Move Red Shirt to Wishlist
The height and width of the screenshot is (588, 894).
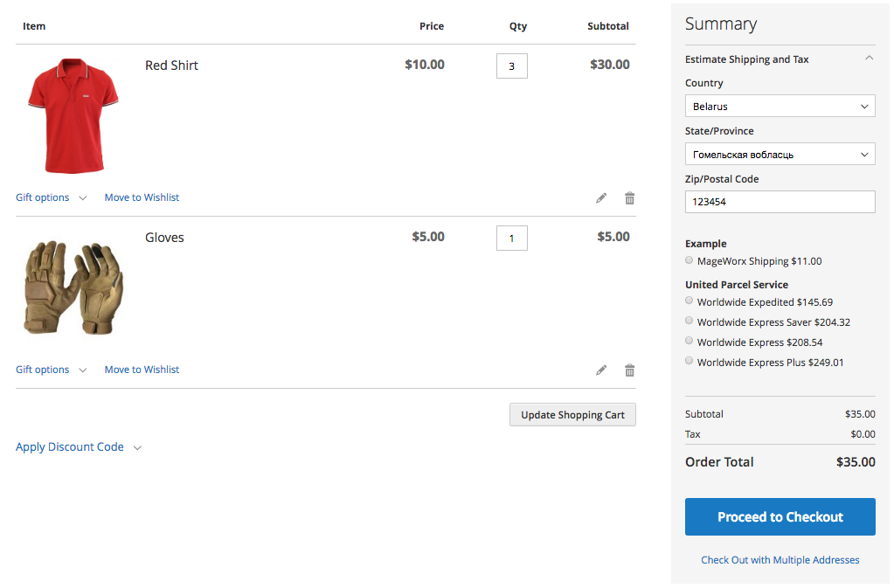tap(142, 197)
